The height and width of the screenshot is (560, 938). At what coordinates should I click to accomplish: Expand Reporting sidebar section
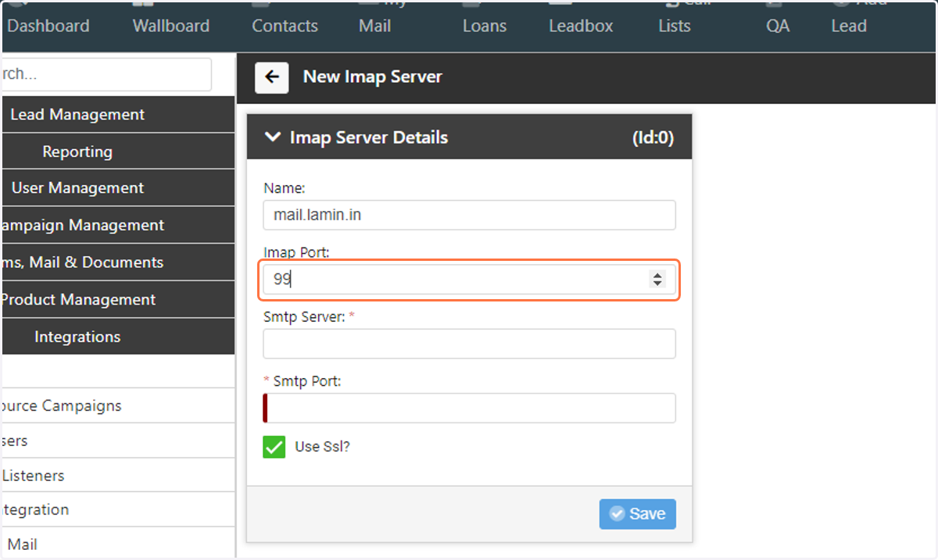117,152
